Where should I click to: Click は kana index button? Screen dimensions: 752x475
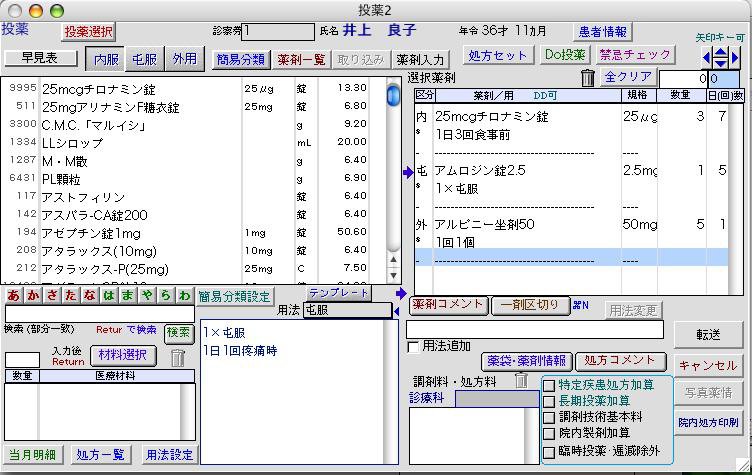109,296
